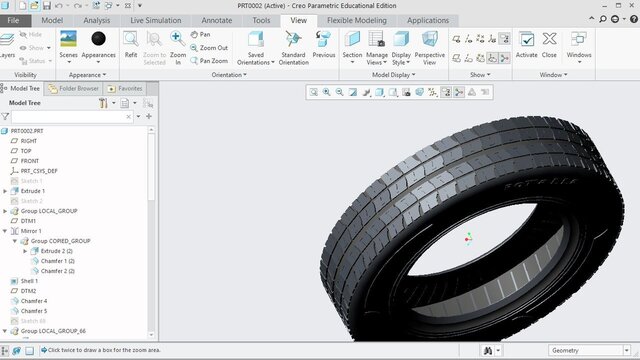Open the Appearances black sphere gallery
Image resolution: width=640 pixels, height=360 pixels.
(x=98, y=47)
